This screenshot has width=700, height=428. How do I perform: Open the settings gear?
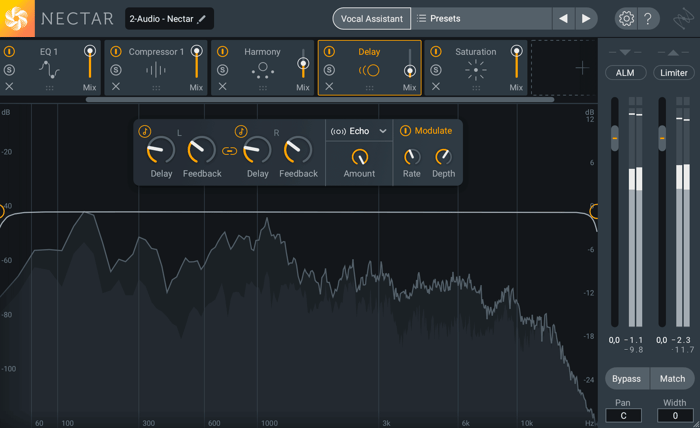[626, 19]
